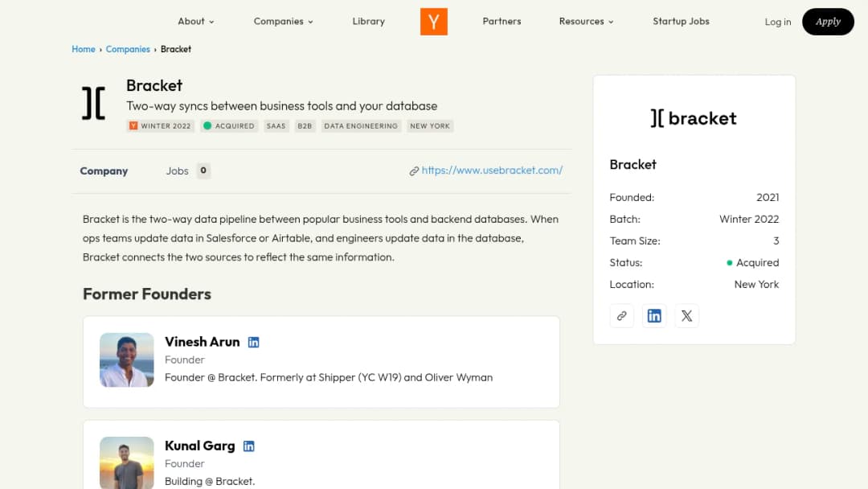Image resolution: width=868 pixels, height=489 pixels.
Task: Click the website link icon in sidebar card
Action: [x=621, y=315]
